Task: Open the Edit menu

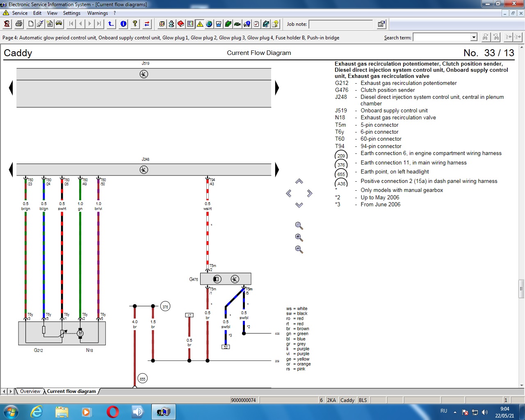Action: tap(37, 13)
